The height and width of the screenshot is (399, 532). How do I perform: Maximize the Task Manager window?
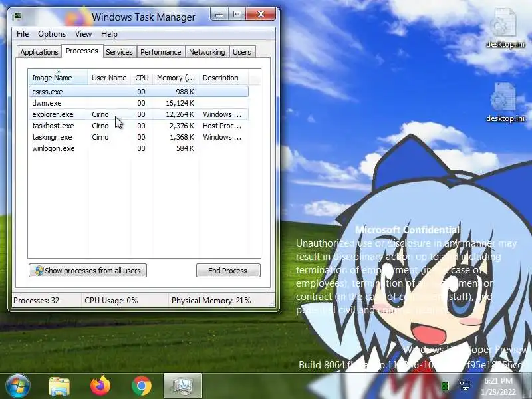237,14
